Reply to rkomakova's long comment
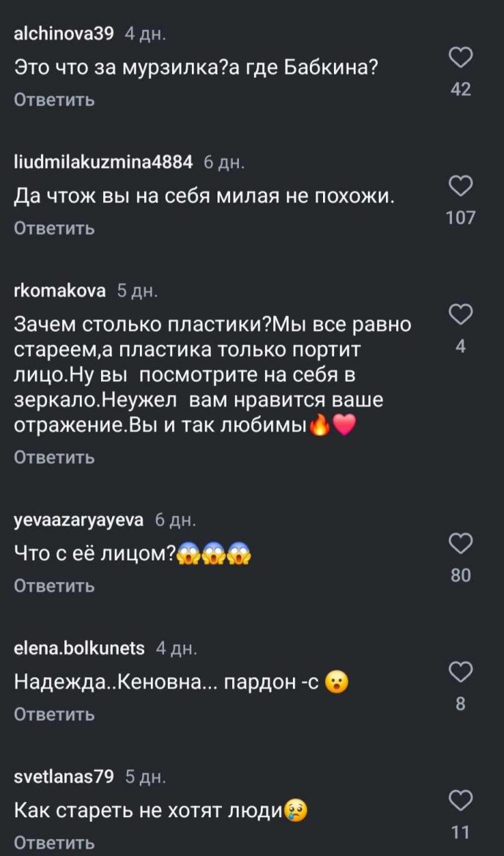The width and height of the screenshot is (504, 856). pyautogui.click(x=54, y=457)
